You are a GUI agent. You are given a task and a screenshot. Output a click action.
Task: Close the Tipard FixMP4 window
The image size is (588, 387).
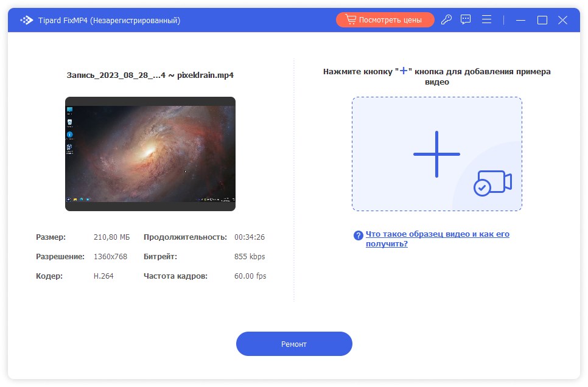[562, 19]
